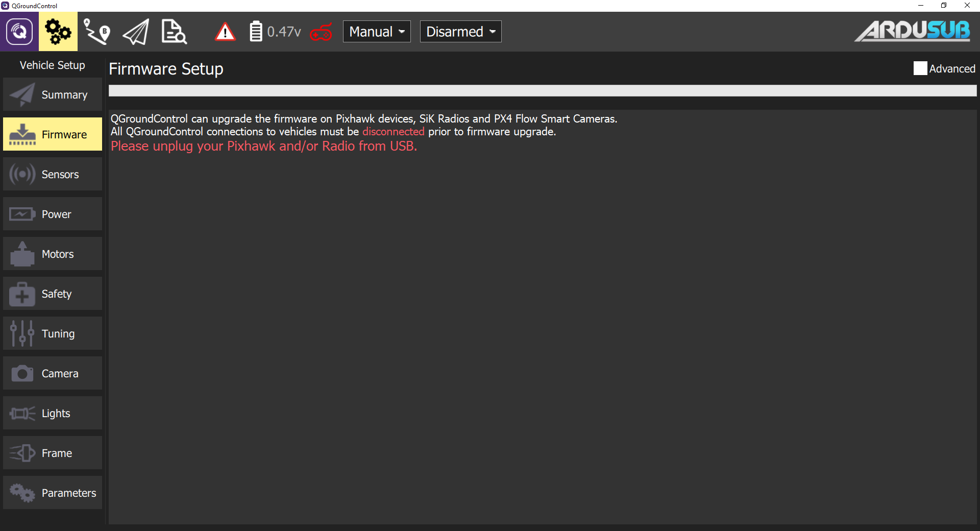Click the firmware upgrade progress bar
The width and height of the screenshot is (980, 531).
point(543,91)
